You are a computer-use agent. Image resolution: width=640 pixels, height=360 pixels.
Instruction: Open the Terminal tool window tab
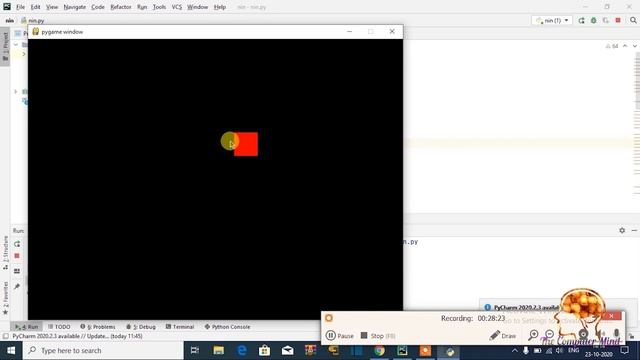click(180, 327)
